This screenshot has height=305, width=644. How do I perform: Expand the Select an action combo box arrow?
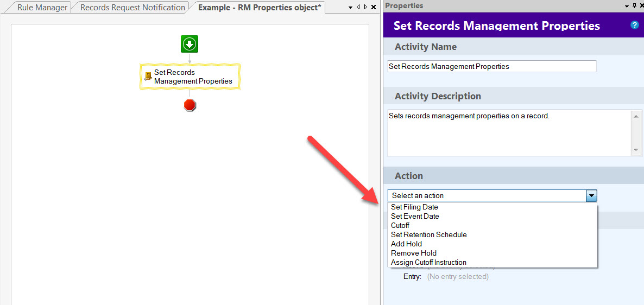click(x=591, y=195)
